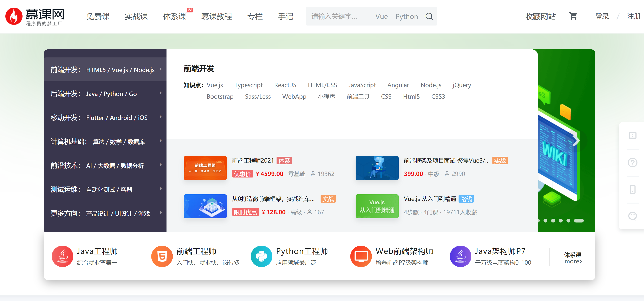Image resolution: width=644 pixels, height=301 pixels.
Task: Click the Angular knowledge tag
Action: point(398,85)
